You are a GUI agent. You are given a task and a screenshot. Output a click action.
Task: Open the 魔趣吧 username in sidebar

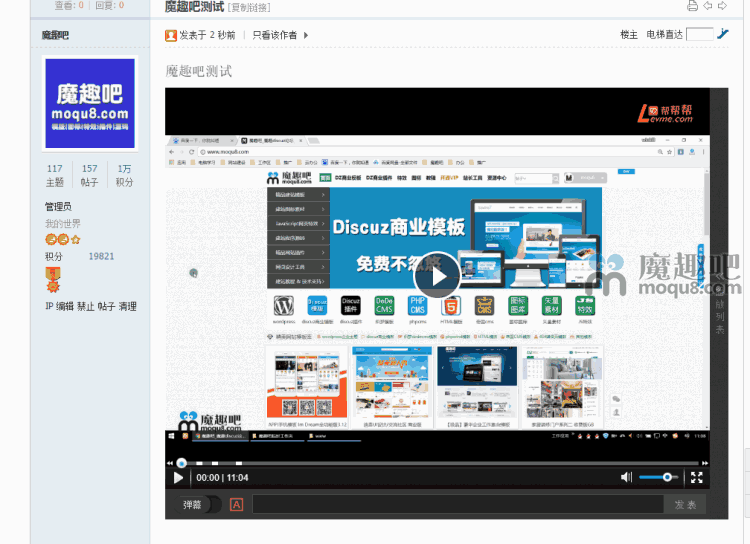click(55, 35)
